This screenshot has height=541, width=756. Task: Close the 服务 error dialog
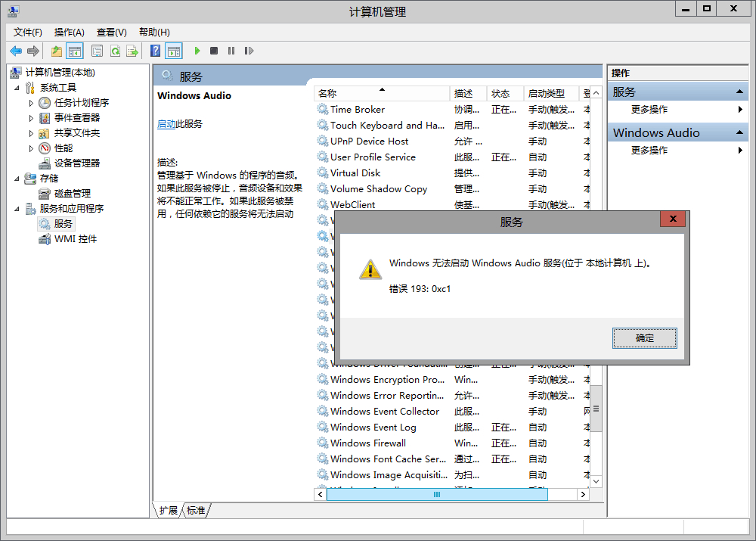tap(673, 219)
